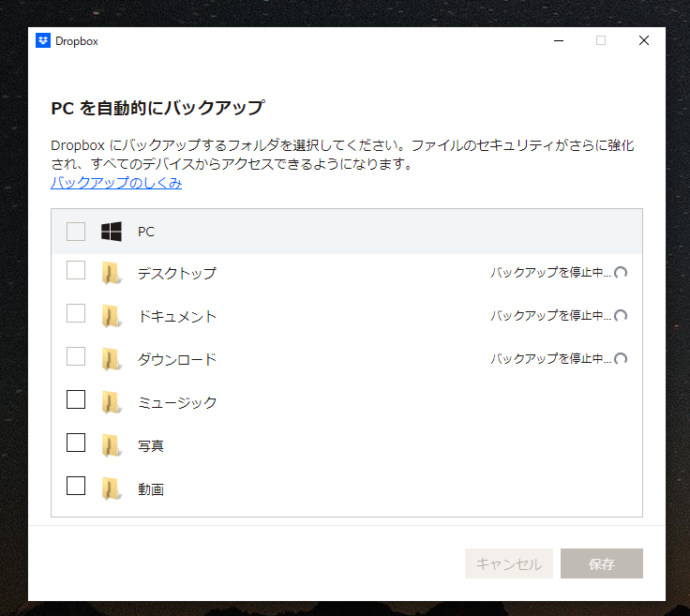Click the 写真 folder icon
Image resolution: width=690 pixels, height=616 pixels.
point(112,446)
